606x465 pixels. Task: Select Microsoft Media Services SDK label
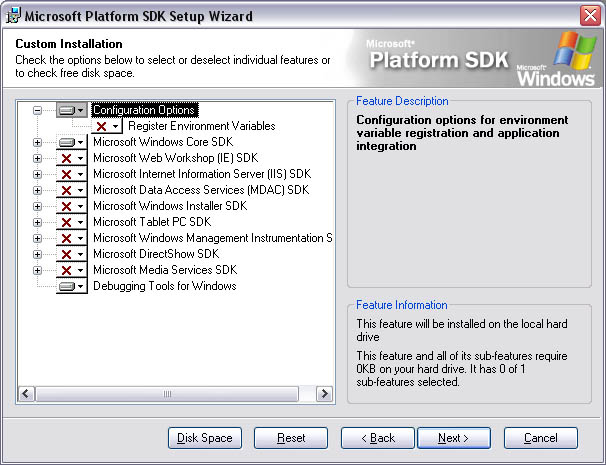pos(165,270)
